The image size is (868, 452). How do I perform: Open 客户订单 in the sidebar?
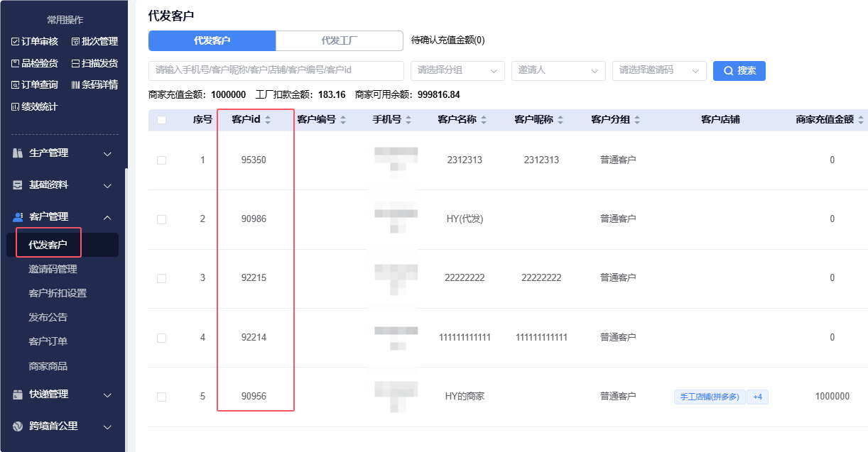48,341
